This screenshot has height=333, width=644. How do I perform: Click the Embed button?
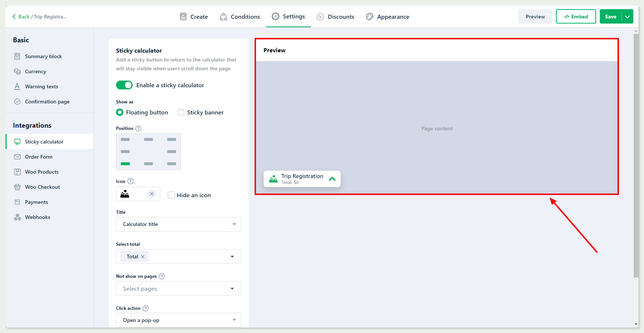(x=575, y=17)
